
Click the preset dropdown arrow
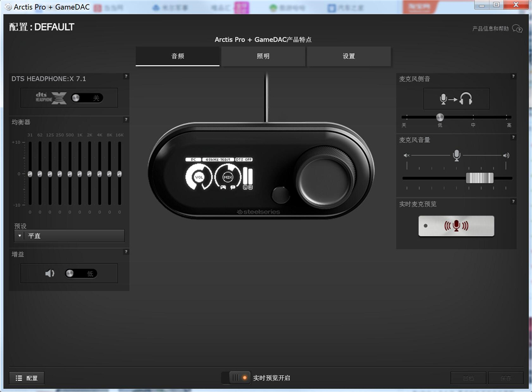[20, 236]
